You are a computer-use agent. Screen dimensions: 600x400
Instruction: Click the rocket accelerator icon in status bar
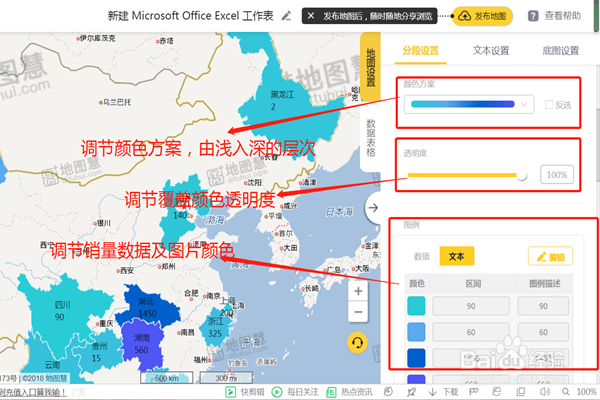(411, 392)
